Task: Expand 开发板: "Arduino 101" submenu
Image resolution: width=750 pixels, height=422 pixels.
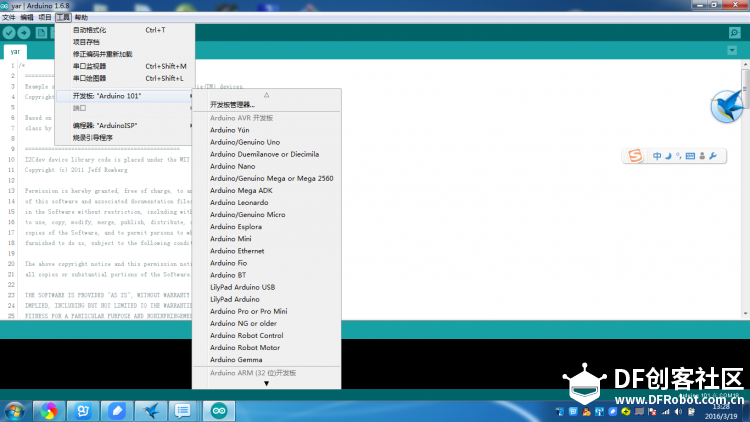Action: [125, 96]
